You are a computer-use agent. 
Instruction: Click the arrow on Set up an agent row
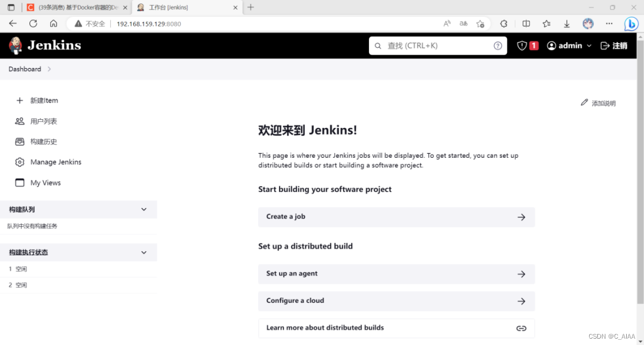point(521,274)
